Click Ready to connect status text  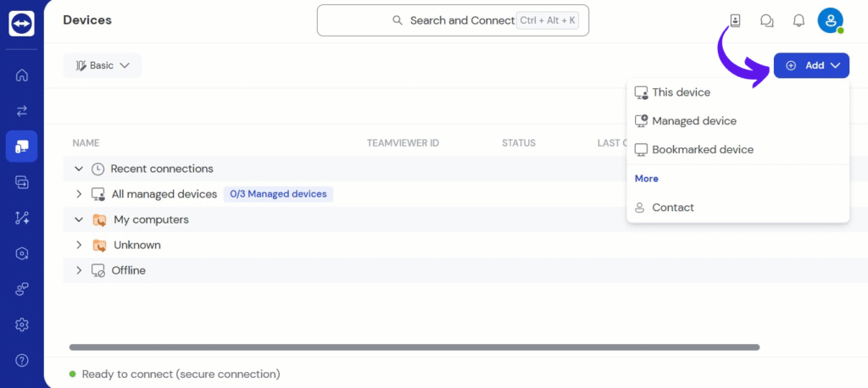tap(181, 374)
